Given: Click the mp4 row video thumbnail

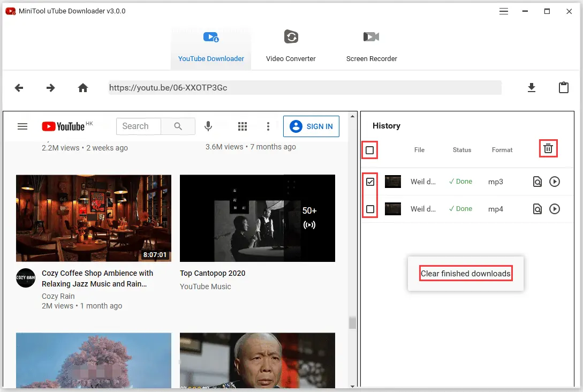Looking at the screenshot, I should [392, 209].
